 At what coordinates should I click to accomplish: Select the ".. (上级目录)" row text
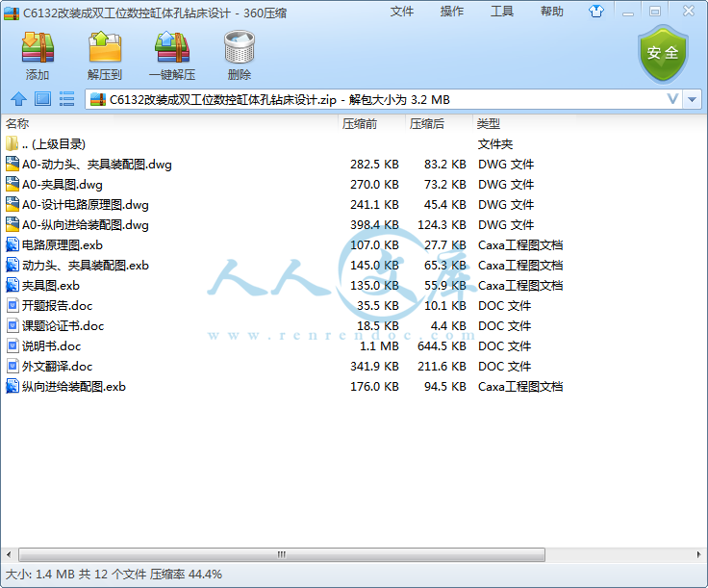click(54, 144)
